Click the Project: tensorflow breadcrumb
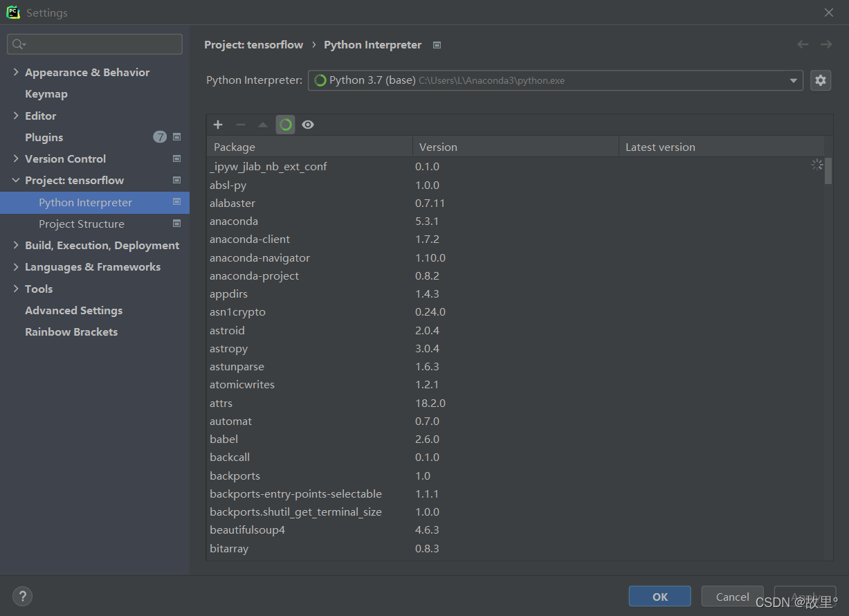Viewport: 849px width, 616px height. [x=254, y=44]
